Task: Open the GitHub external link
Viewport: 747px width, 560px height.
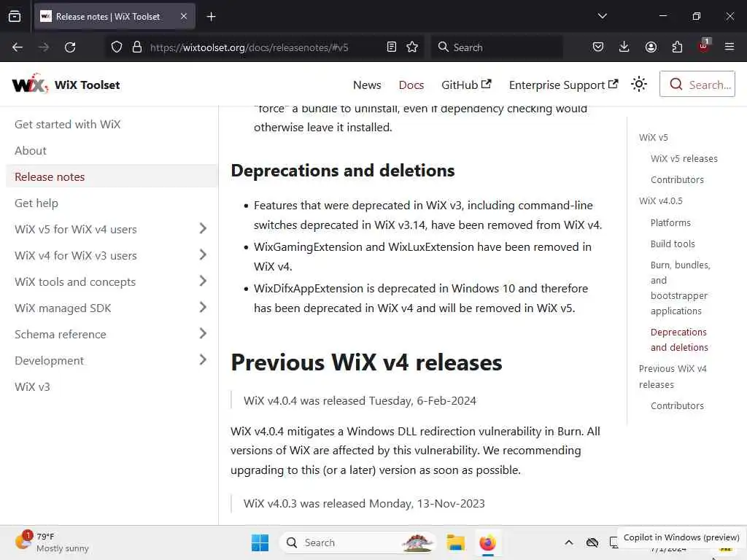Action: [466, 85]
